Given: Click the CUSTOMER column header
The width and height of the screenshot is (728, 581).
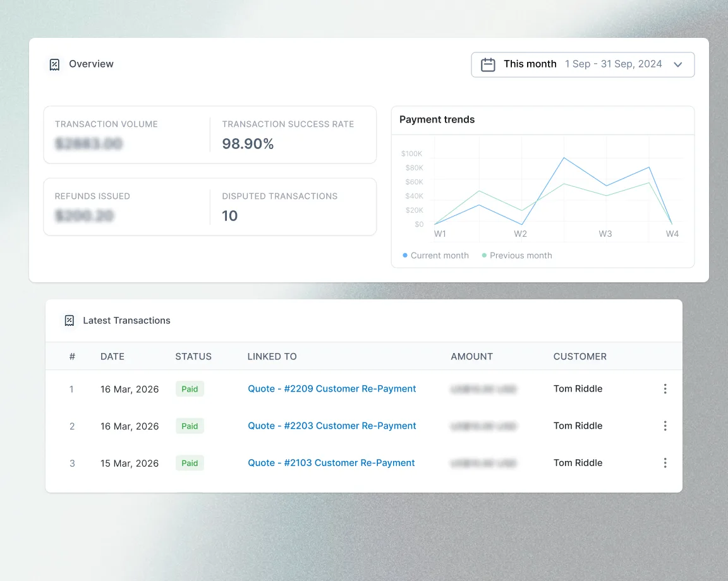Looking at the screenshot, I should click(x=580, y=356).
